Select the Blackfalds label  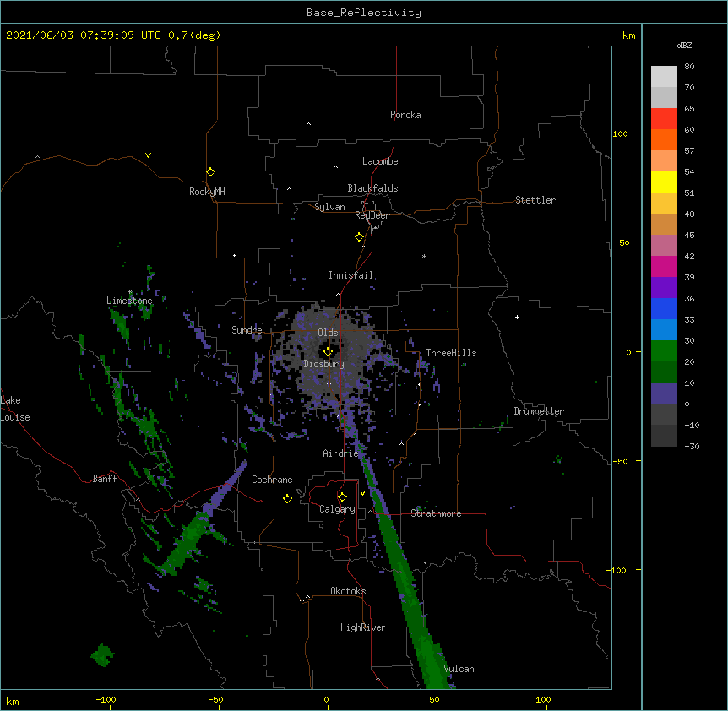tap(372, 188)
